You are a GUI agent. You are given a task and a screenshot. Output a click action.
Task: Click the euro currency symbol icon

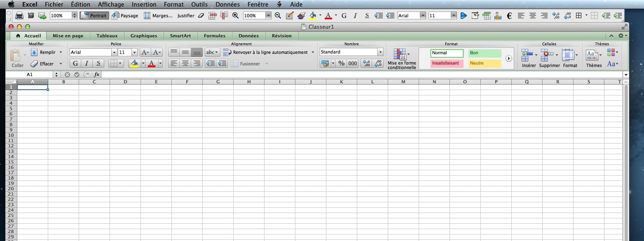click(509, 16)
